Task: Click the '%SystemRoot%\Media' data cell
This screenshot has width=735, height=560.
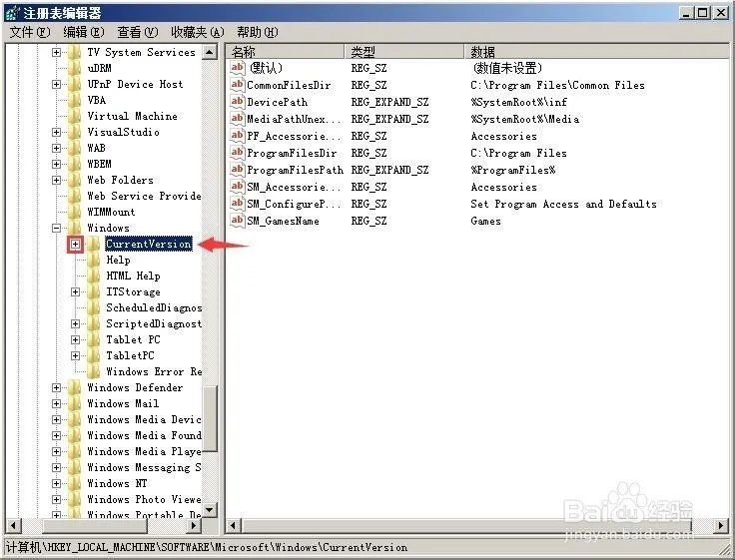Action: 525,119
